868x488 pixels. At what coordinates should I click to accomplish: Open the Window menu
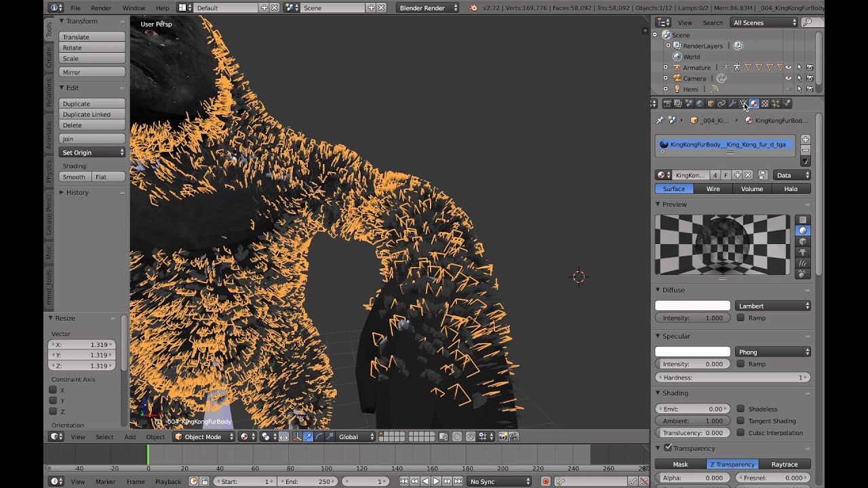coord(134,7)
